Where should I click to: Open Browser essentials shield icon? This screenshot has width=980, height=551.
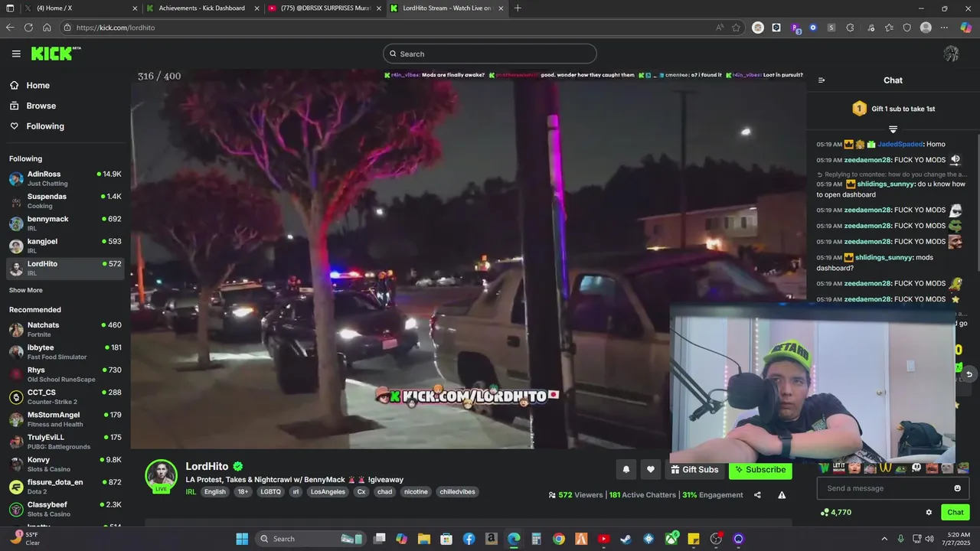point(907,28)
